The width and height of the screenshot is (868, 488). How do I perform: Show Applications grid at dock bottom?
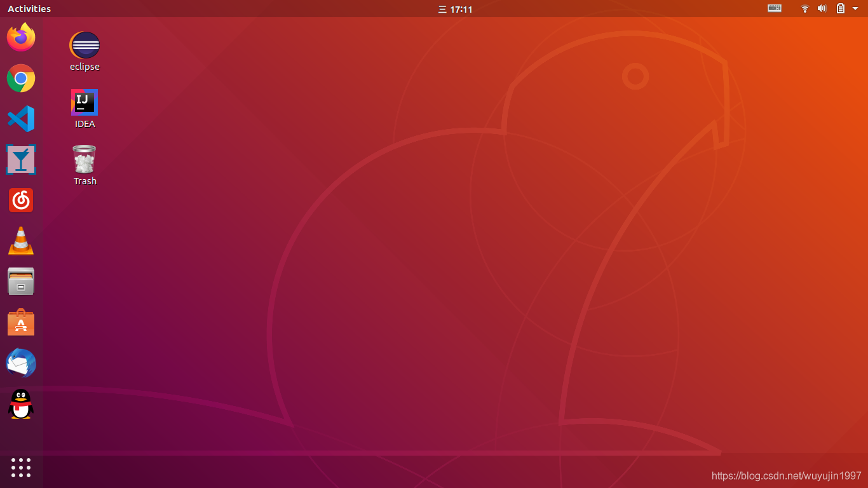coord(21,468)
